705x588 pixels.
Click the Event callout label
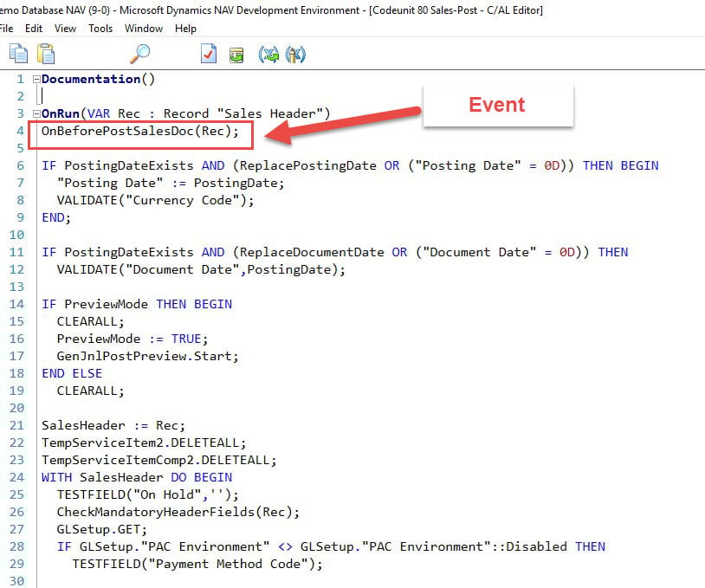coord(497,105)
